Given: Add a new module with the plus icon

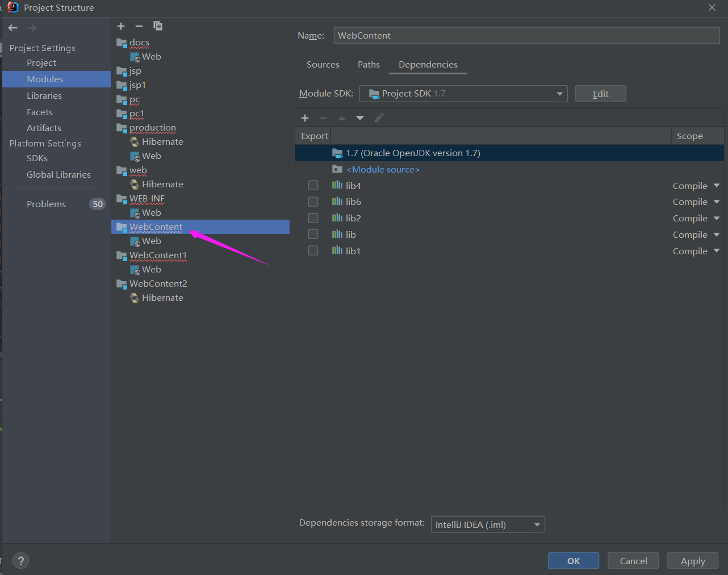Looking at the screenshot, I should [121, 26].
